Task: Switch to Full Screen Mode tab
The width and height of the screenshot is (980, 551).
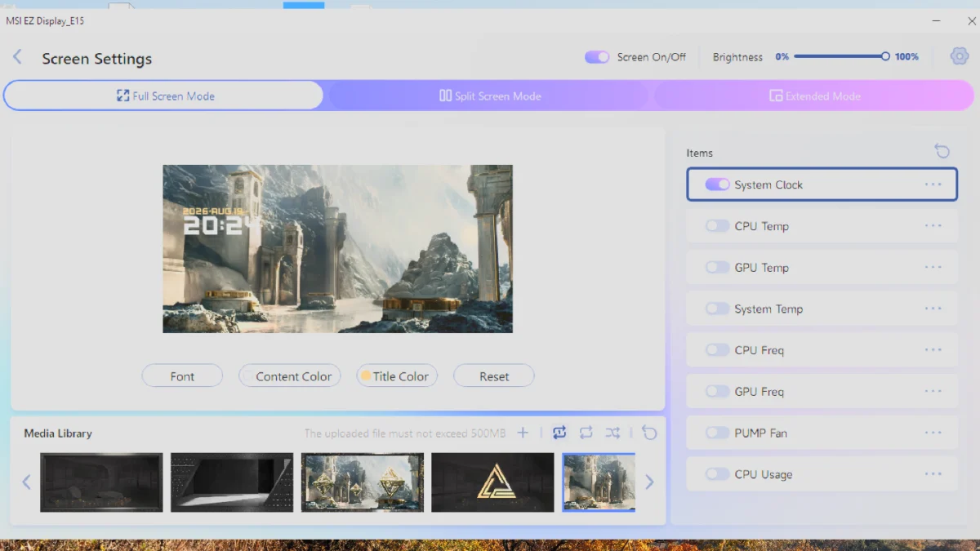Action: [164, 96]
